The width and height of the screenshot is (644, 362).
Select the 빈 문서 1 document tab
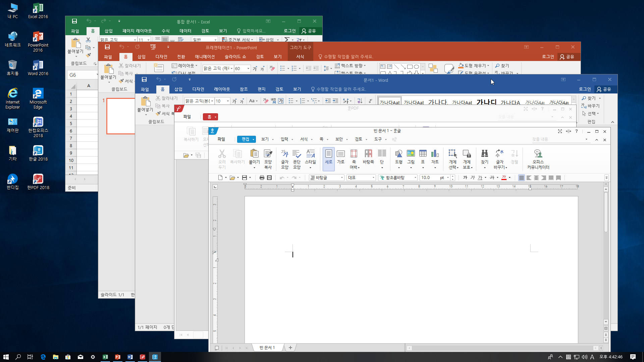pos(267,348)
